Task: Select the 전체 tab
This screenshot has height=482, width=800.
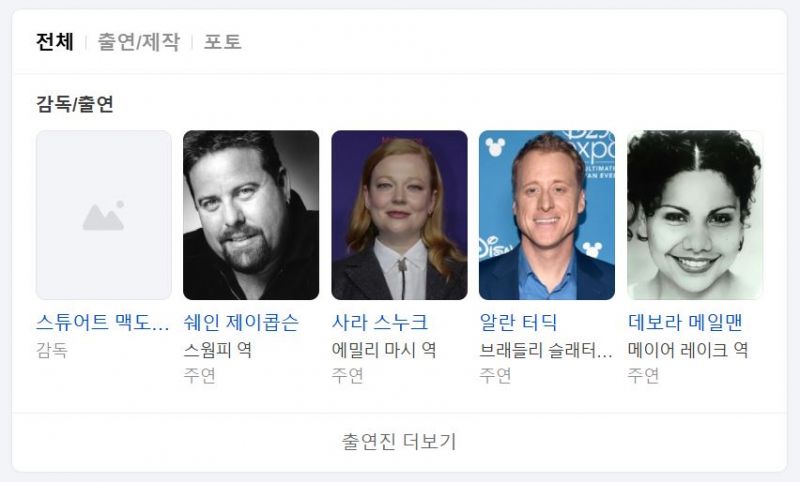Action: [55, 42]
